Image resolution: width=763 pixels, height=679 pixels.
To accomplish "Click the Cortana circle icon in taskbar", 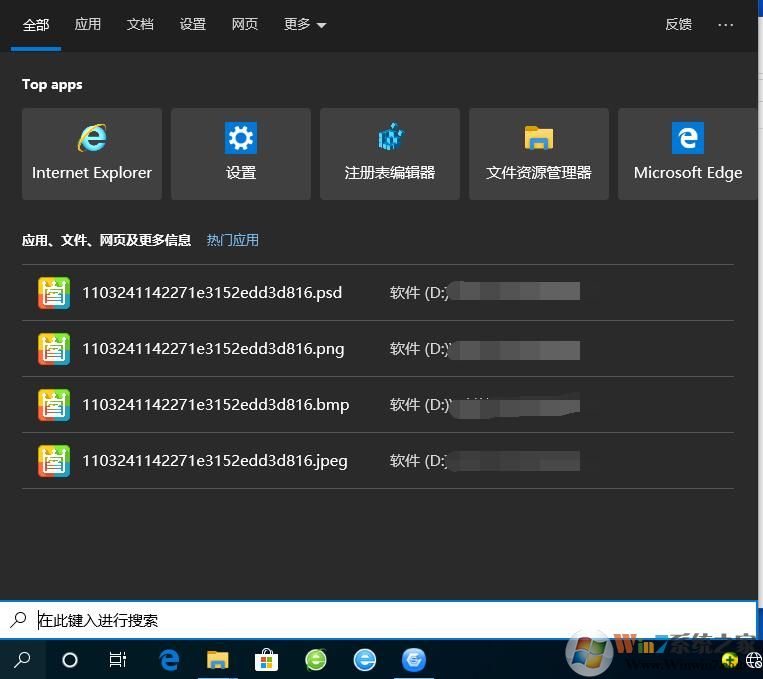I will point(70,660).
